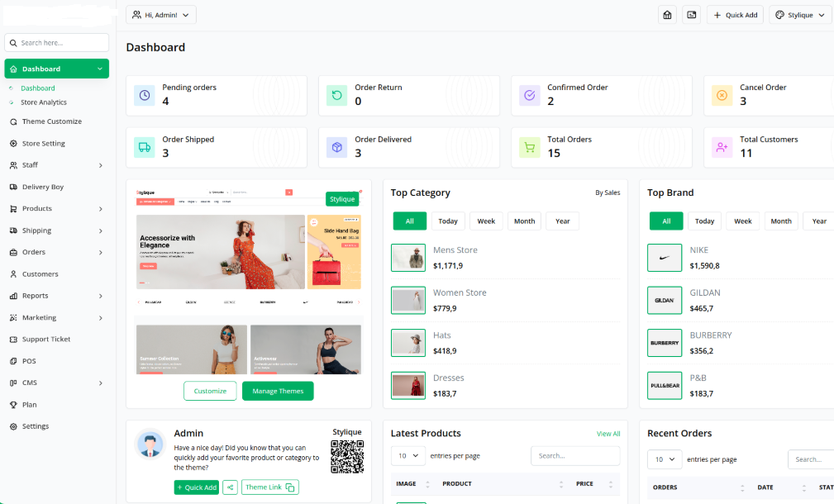Click the NIKE brand logo
The height and width of the screenshot is (504, 834).
point(665,258)
